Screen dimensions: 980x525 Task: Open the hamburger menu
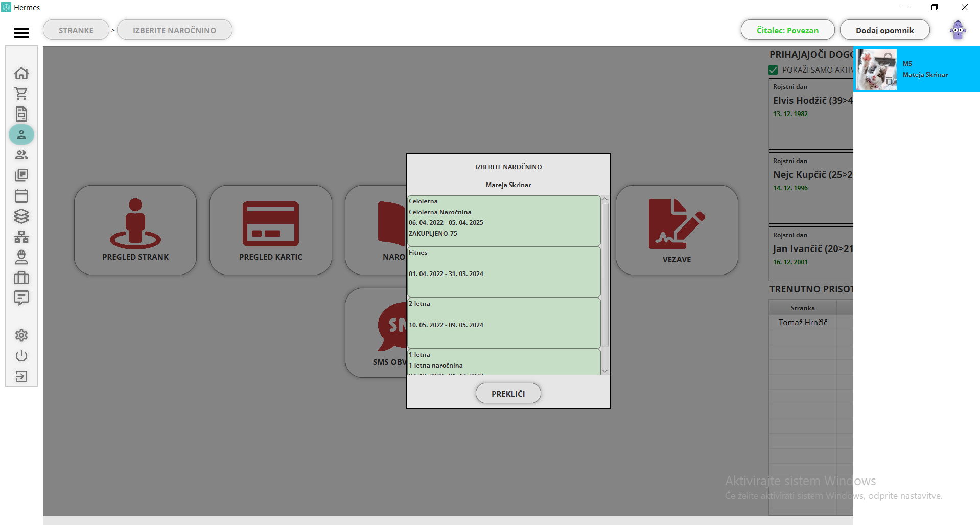[x=21, y=32]
